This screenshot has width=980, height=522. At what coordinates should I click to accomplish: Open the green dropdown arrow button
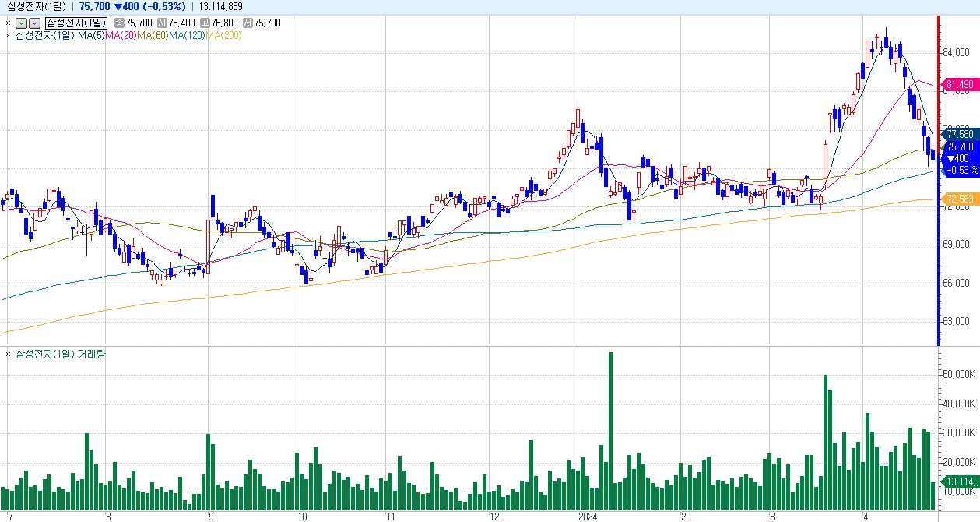pos(22,23)
